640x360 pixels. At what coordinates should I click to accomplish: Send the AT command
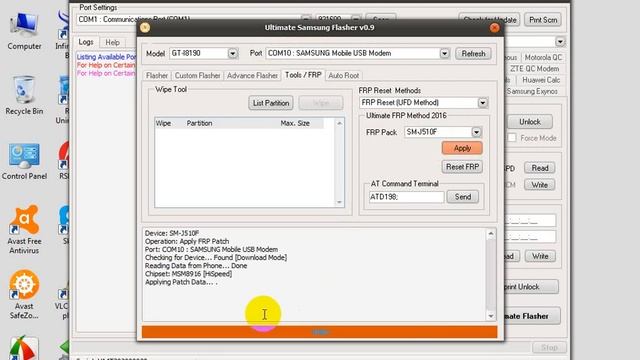(x=462, y=197)
